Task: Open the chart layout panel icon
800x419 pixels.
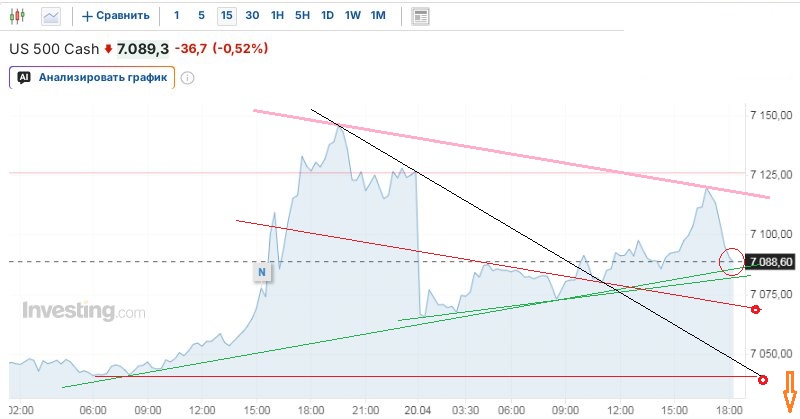Action: [421, 16]
